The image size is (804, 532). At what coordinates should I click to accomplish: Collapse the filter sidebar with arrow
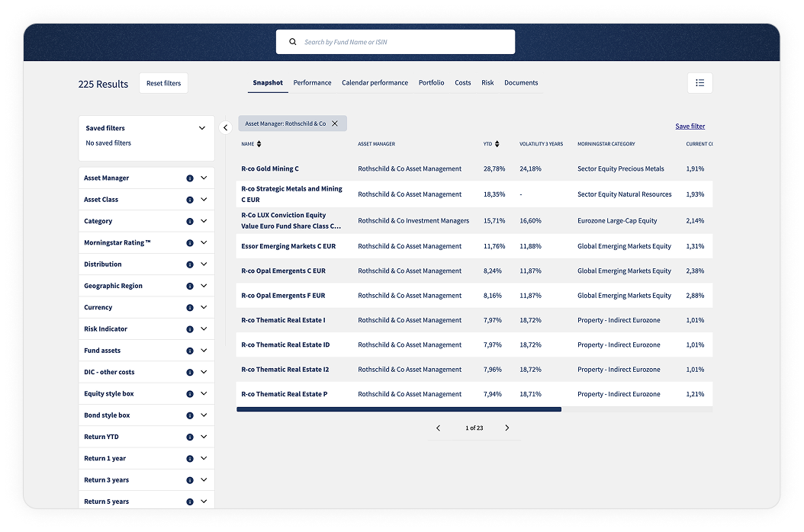click(x=225, y=128)
